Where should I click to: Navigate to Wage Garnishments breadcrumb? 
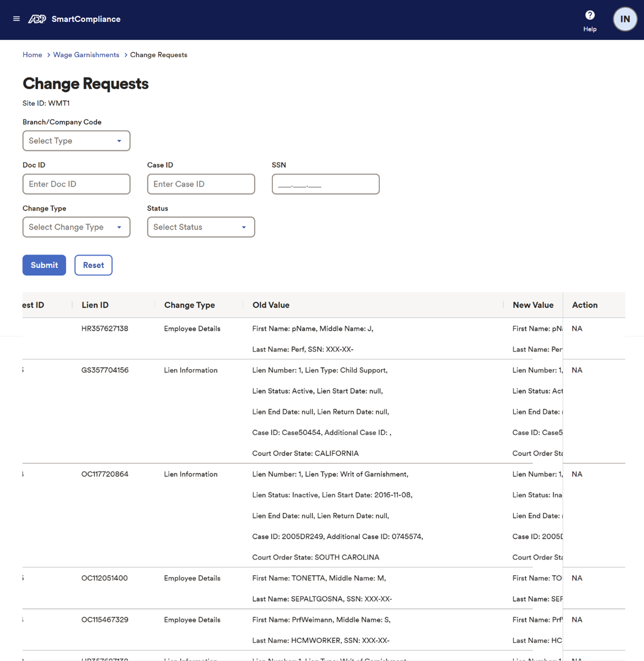tap(86, 55)
